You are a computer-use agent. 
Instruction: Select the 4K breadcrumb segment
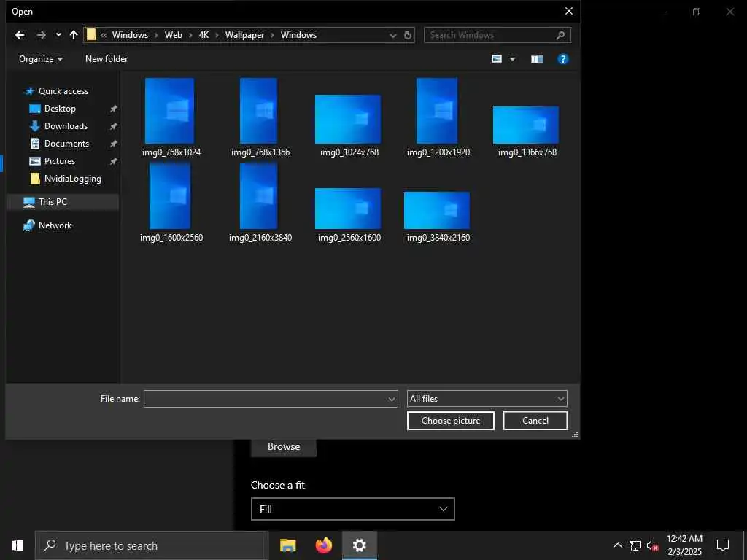[204, 35]
